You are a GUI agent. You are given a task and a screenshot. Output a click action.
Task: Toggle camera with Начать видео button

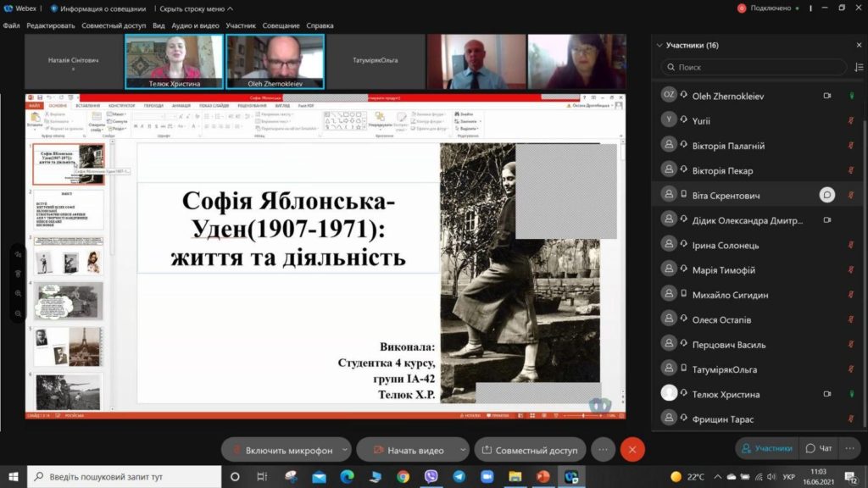click(x=408, y=450)
